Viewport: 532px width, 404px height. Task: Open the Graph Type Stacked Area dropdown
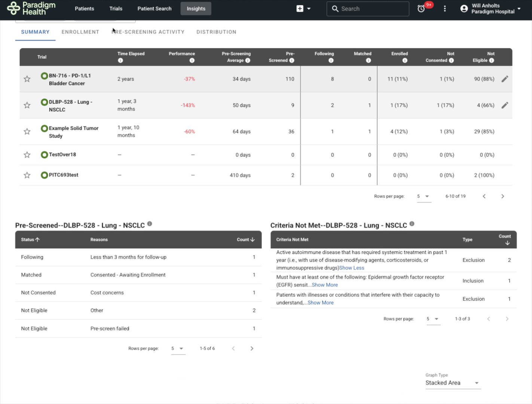453,383
